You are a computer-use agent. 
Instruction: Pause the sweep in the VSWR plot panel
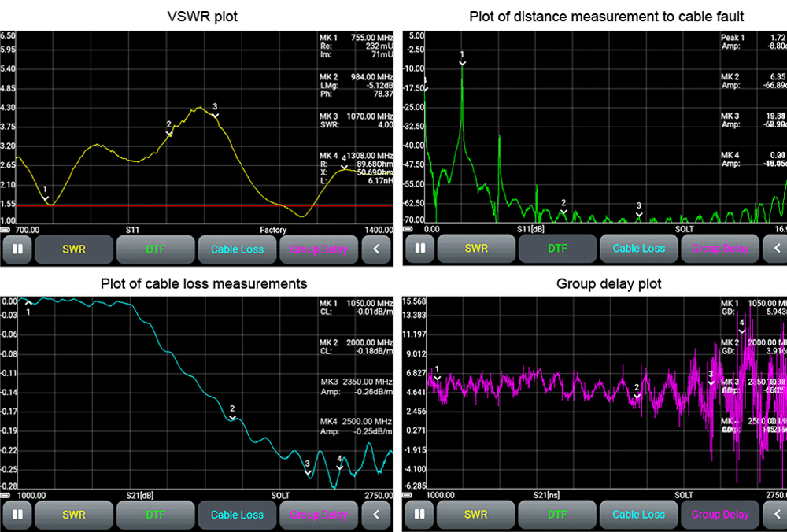pyautogui.click(x=17, y=249)
